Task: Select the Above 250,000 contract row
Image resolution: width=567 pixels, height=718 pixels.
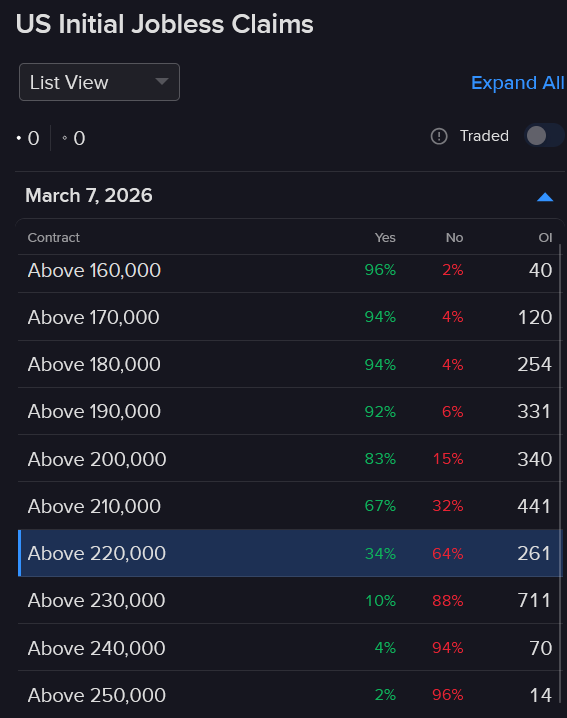Action: point(289,694)
